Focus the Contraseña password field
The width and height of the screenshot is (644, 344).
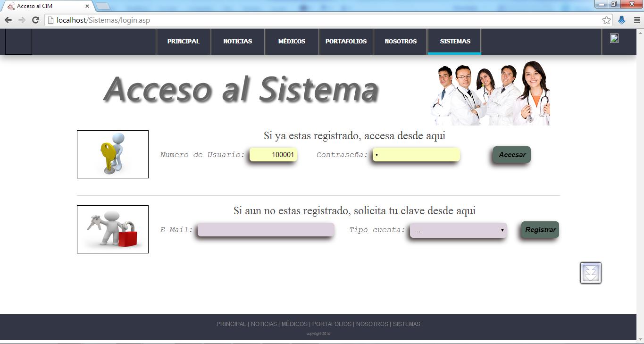pyautogui.click(x=416, y=155)
